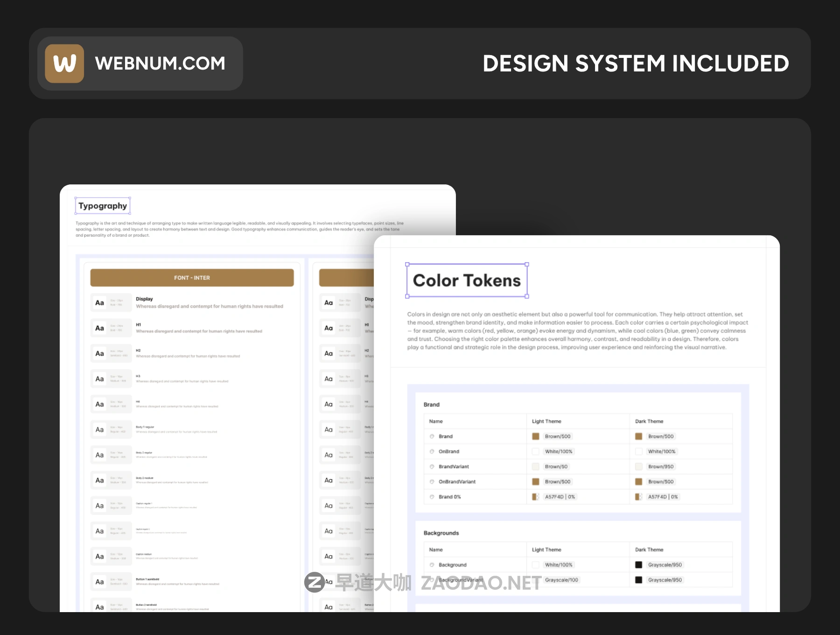Click Brand row Light Theme Brown/500 swatch

(536, 437)
